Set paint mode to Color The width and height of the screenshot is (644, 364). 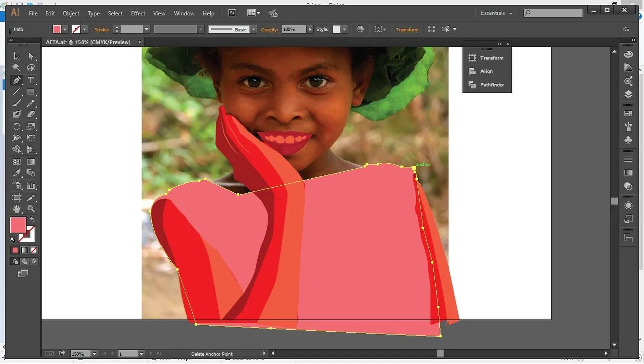tap(15, 250)
